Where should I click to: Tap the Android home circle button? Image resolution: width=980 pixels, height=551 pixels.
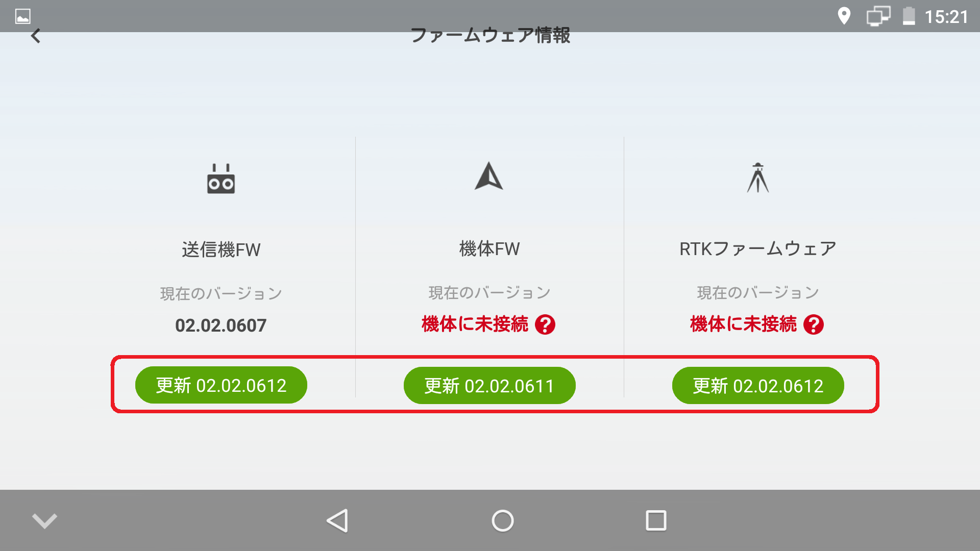[x=503, y=520]
